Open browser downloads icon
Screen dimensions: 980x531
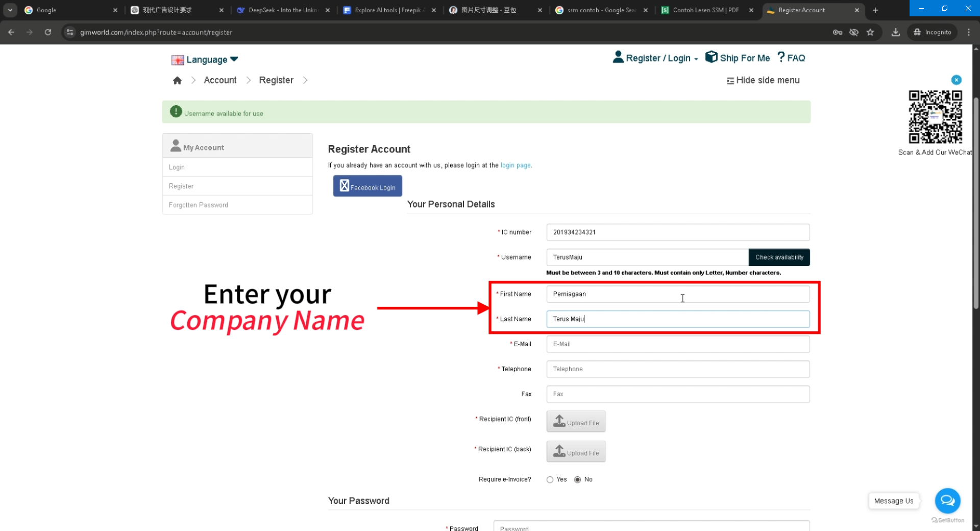coord(895,32)
